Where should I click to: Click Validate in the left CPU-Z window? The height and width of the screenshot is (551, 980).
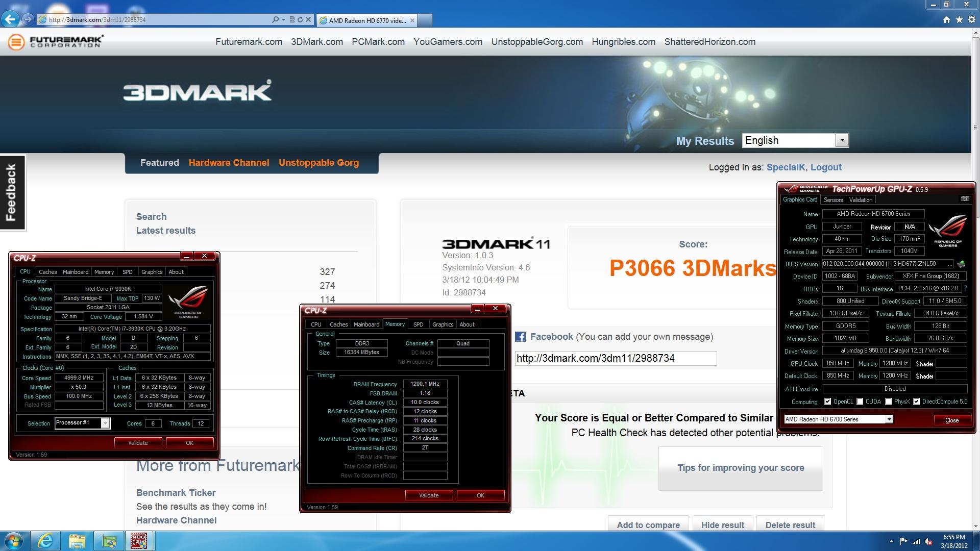(x=138, y=443)
